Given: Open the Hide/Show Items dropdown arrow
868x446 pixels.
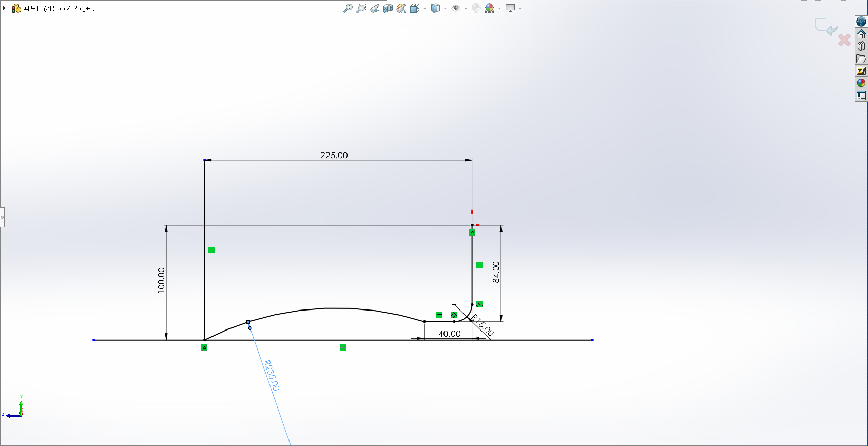Looking at the screenshot, I should pyautogui.click(x=466, y=8).
